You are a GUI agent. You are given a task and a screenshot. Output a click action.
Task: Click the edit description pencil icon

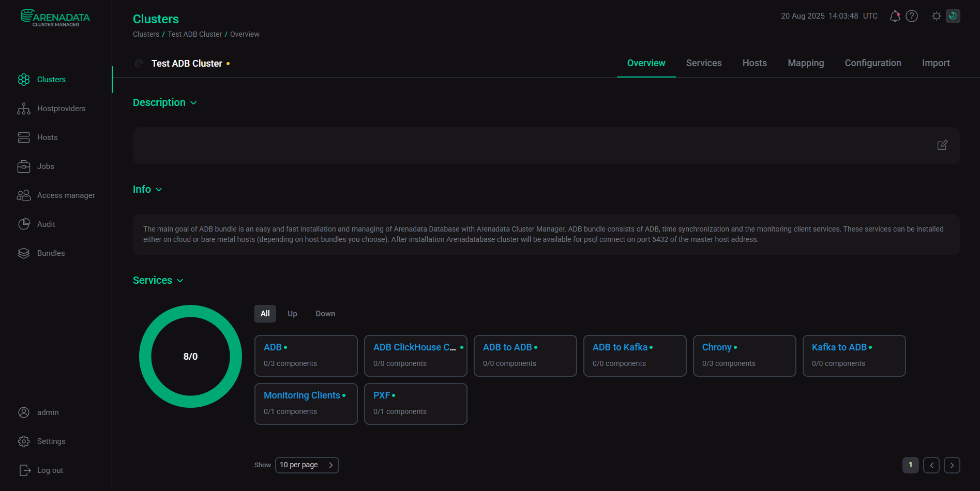click(x=942, y=145)
